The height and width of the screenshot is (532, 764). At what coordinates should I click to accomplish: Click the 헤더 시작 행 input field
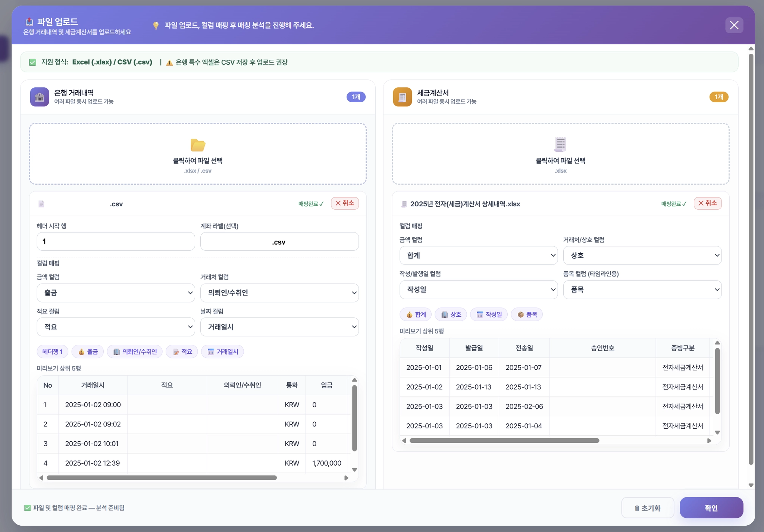click(116, 241)
